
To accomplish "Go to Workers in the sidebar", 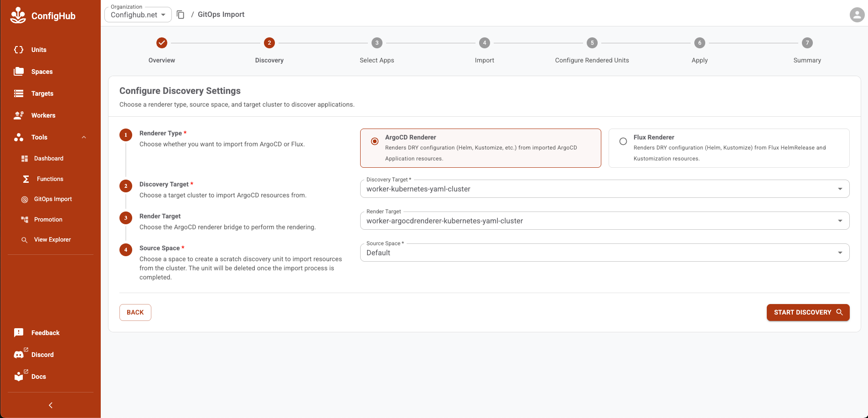I will 43,115.
